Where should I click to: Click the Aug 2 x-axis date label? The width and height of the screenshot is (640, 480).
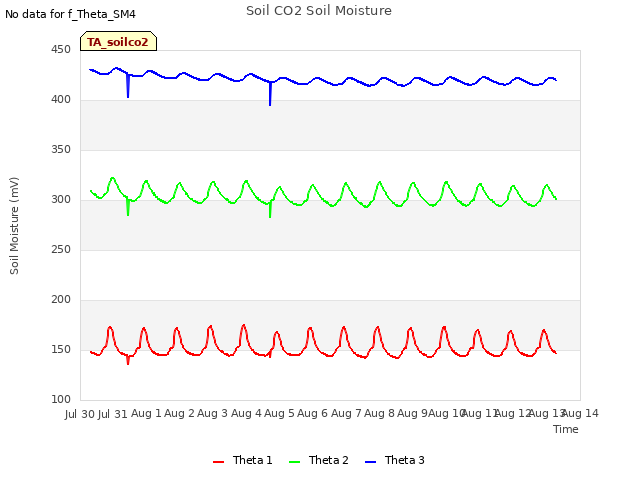tap(179, 413)
